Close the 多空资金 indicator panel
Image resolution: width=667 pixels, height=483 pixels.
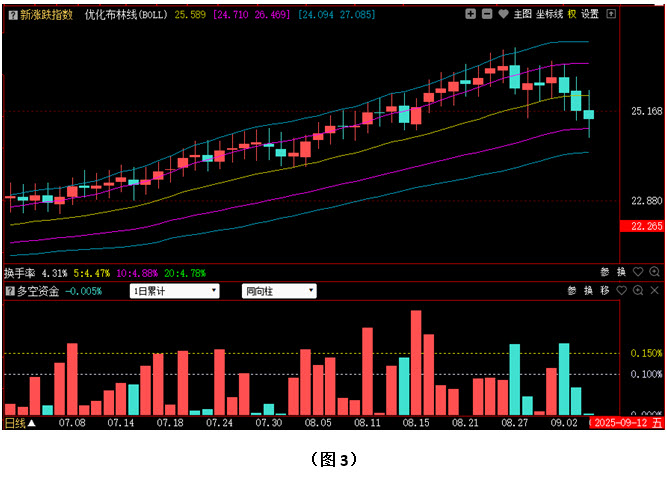point(654,291)
